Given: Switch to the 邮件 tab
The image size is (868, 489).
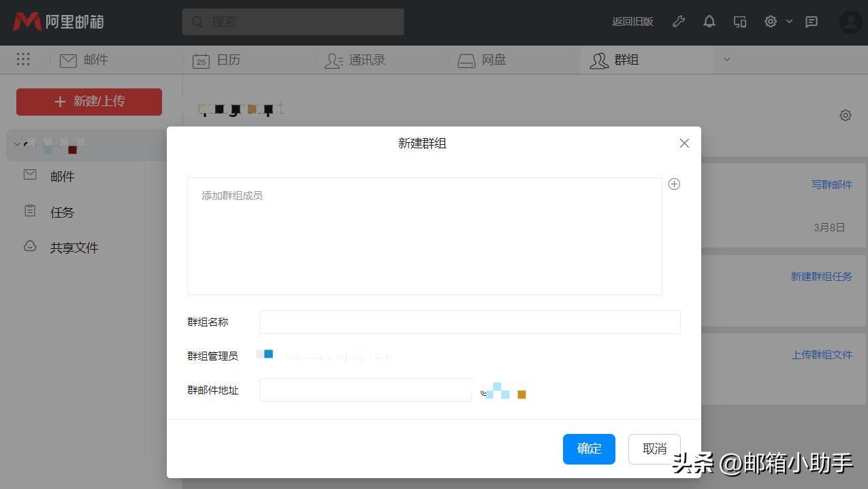Looking at the screenshot, I should pos(84,60).
